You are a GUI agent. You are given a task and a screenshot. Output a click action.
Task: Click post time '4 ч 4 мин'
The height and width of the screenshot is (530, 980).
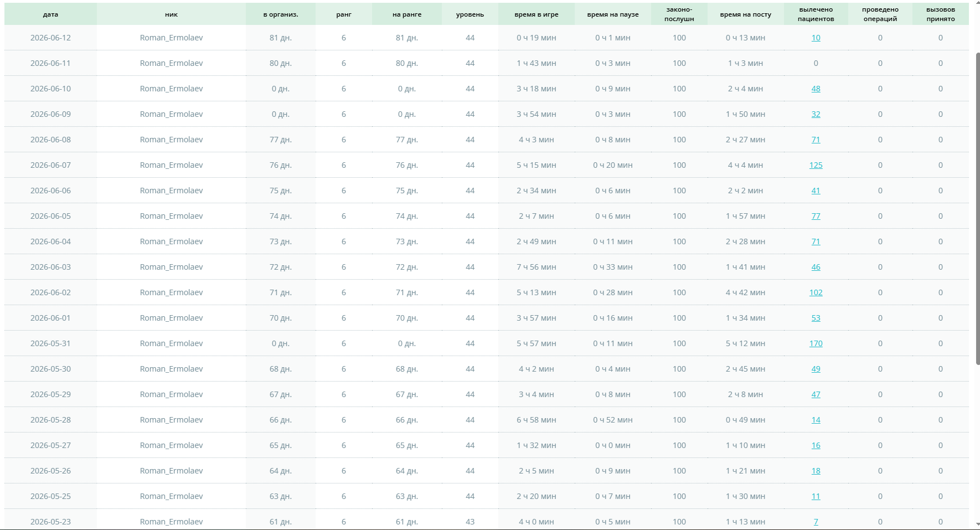coord(746,165)
